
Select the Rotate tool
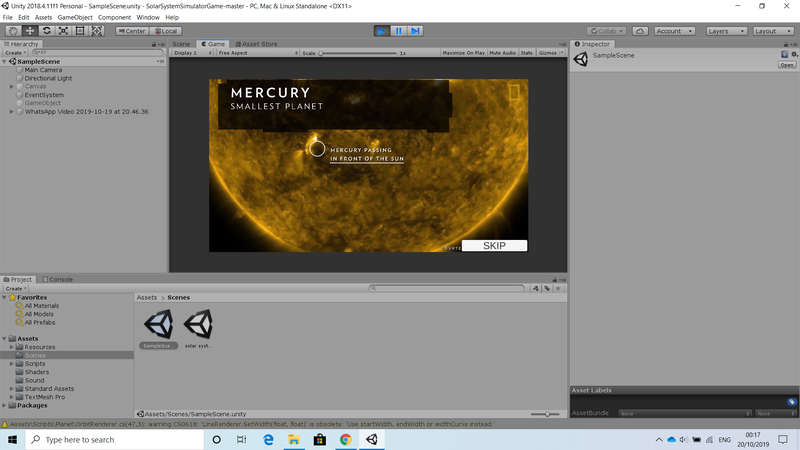[47, 31]
